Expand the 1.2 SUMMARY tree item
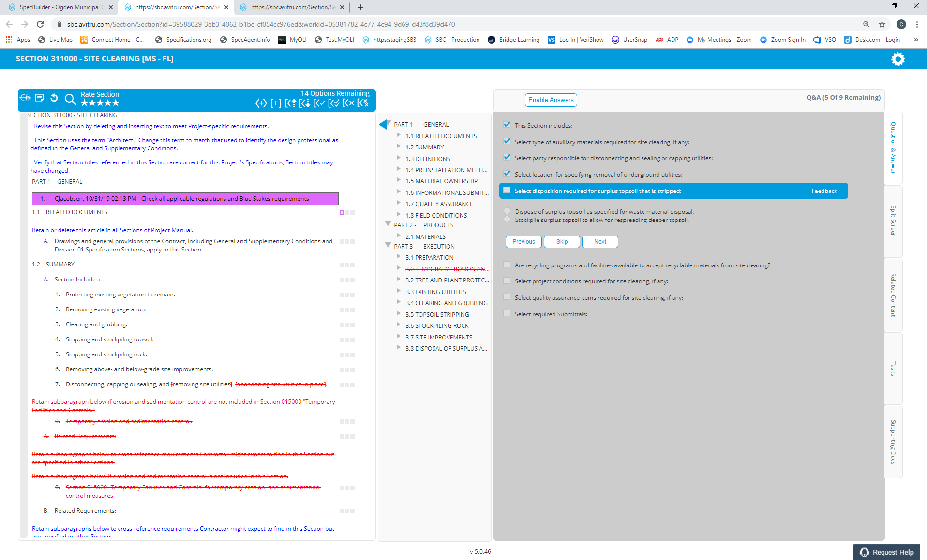This screenshot has height=560, width=927. click(x=399, y=147)
